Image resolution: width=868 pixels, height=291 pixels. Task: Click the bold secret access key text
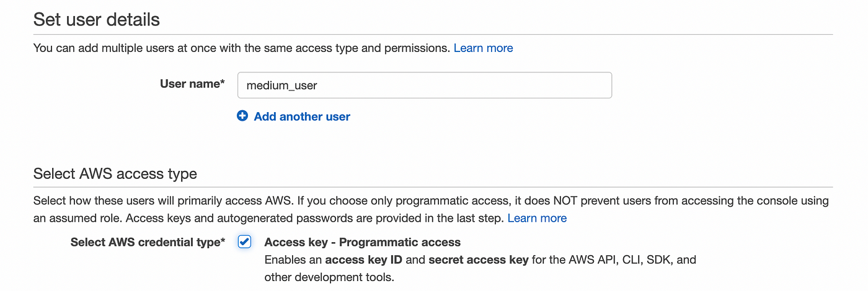478,259
